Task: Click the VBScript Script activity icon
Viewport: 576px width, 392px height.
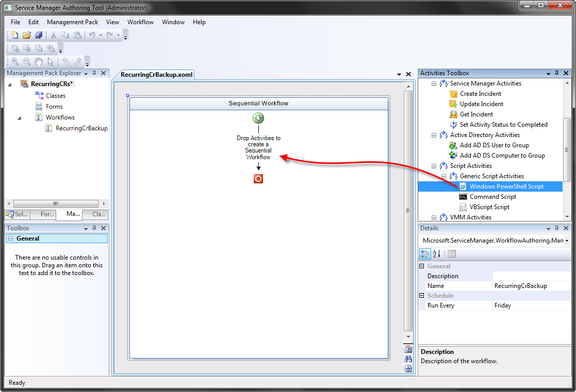Action: 463,207
